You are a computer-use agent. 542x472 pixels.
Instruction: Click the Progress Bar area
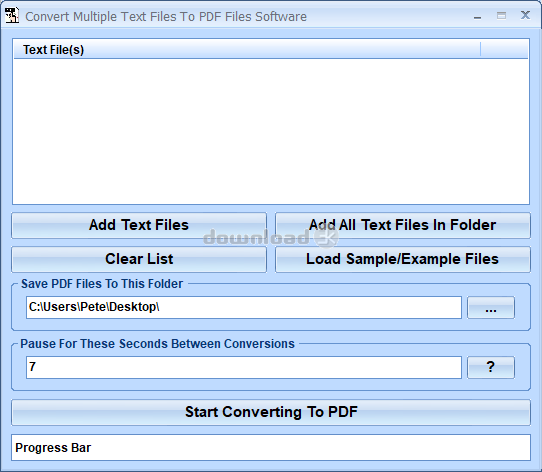(x=271, y=447)
